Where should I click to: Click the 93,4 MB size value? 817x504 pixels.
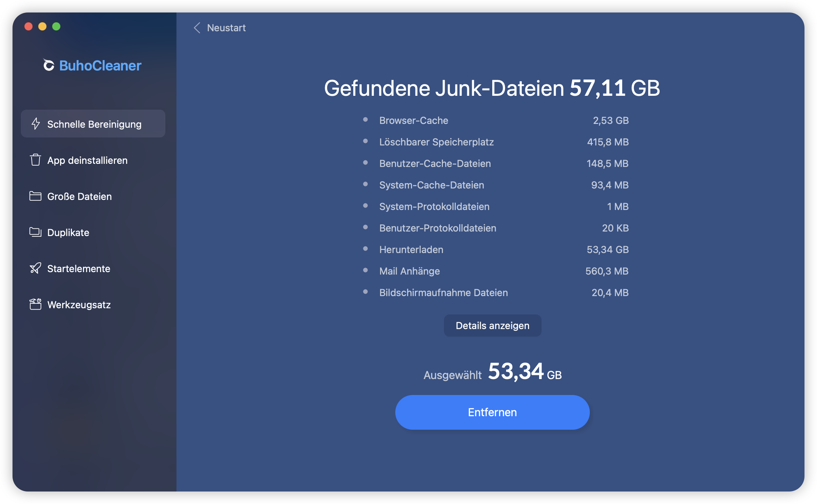[610, 185]
